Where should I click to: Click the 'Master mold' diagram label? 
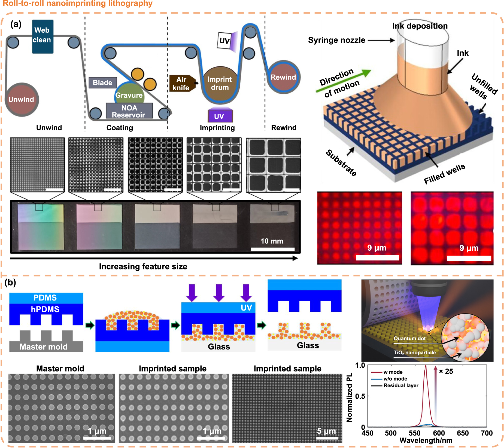click(x=44, y=347)
